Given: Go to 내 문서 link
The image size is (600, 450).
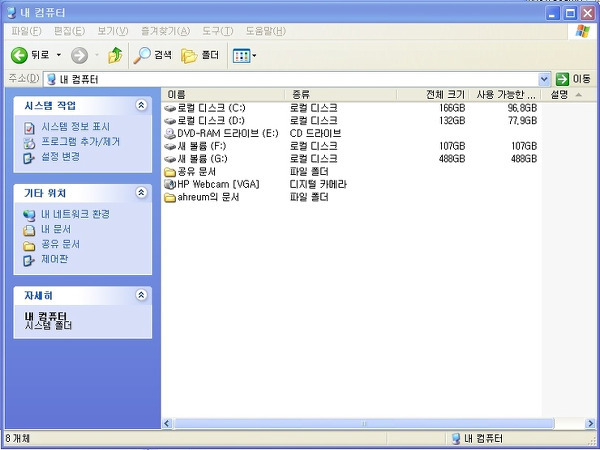Looking at the screenshot, I should coord(56,229).
